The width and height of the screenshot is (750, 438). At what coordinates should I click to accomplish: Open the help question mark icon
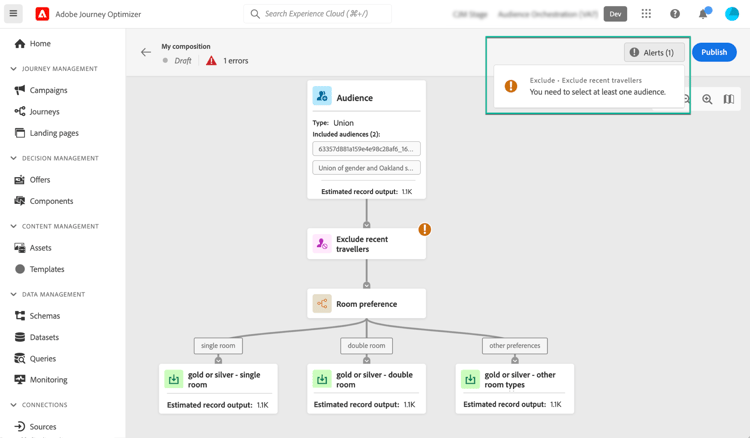tap(675, 14)
